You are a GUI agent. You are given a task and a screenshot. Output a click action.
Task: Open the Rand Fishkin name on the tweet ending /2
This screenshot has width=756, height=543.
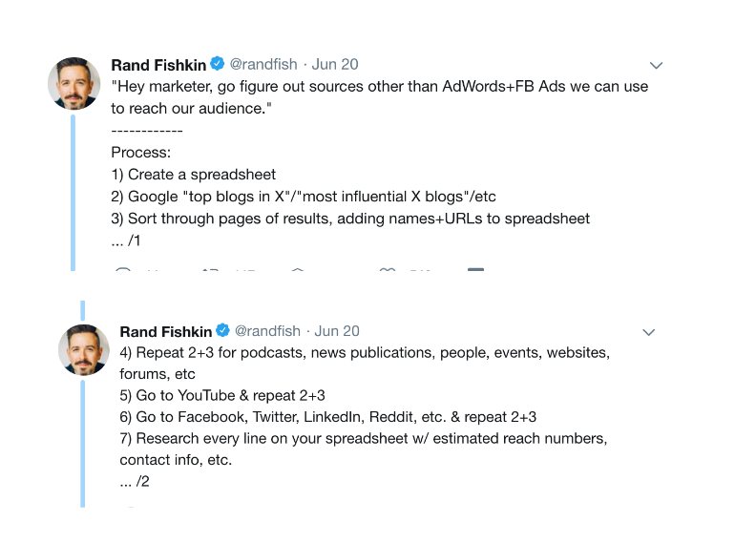coord(166,331)
